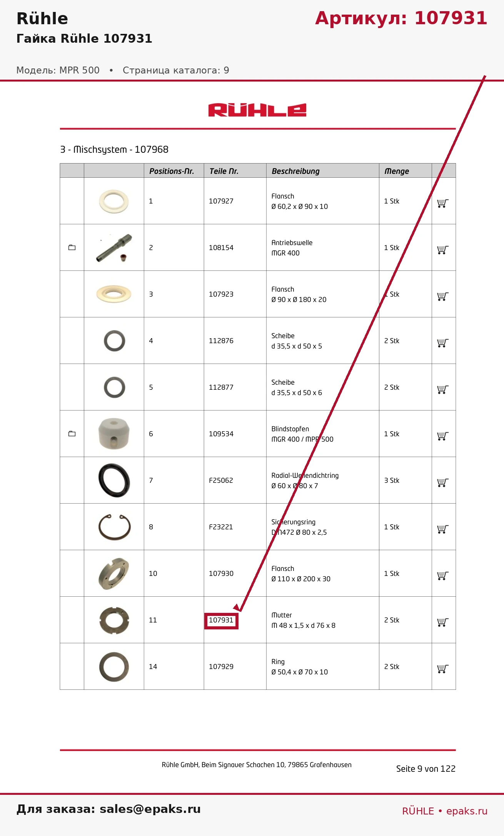Click cart icon for Blindstopfen 109534

[443, 436]
